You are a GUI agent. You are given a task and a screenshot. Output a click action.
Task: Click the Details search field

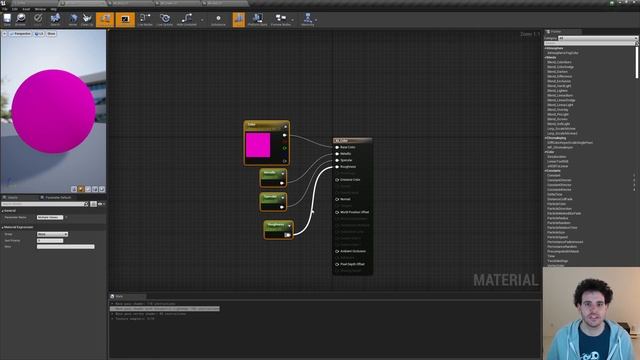(x=44, y=204)
